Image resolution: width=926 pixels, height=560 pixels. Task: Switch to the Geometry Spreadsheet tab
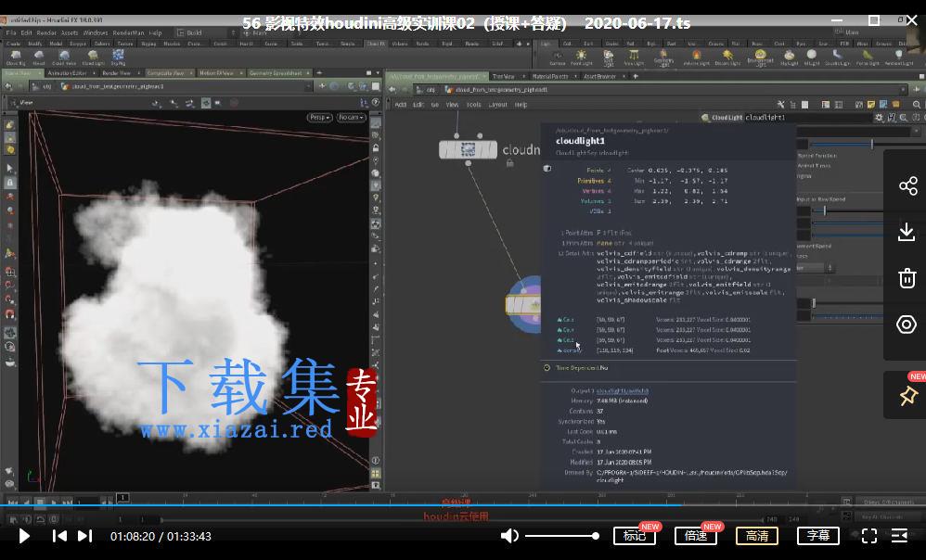276,73
